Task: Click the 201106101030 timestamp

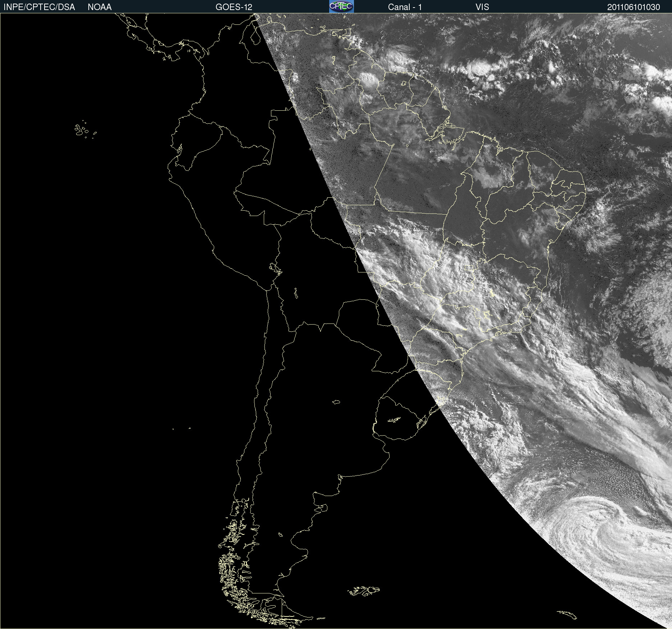Action: click(x=634, y=7)
